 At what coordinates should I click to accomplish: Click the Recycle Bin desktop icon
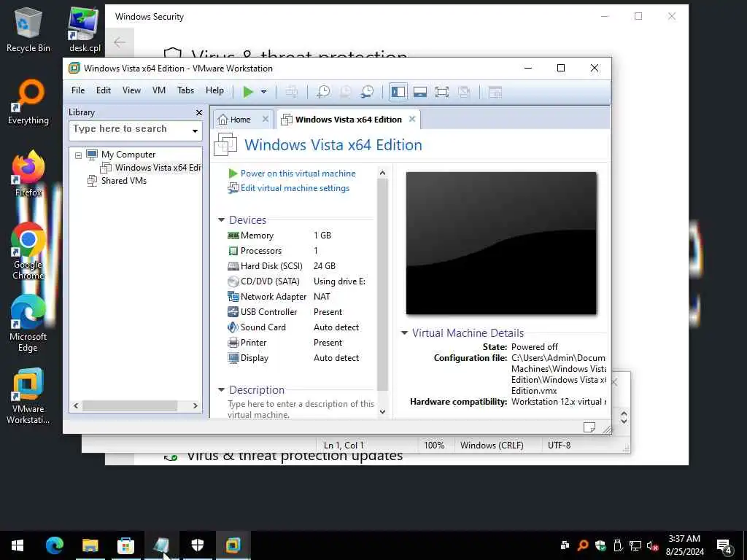point(28,29)
